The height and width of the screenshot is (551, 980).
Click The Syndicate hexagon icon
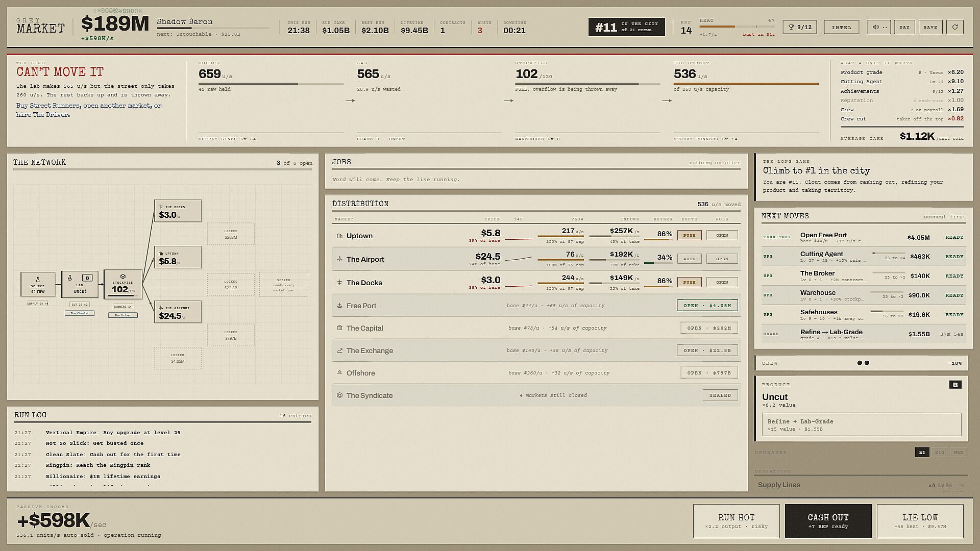(339, 395)
